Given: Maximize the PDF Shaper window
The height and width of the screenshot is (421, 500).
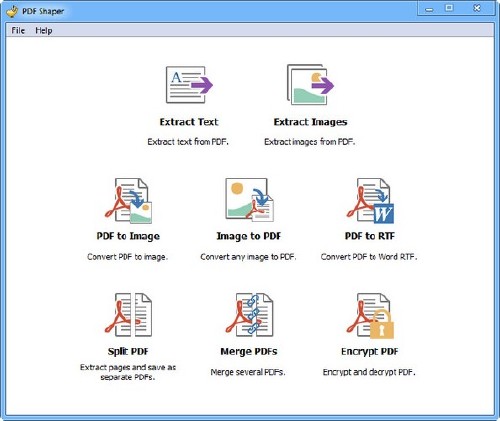Looking at the screenshot, I should click(449, 8).
